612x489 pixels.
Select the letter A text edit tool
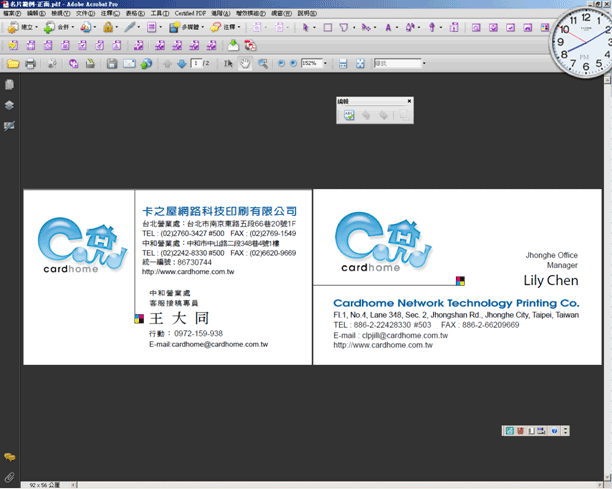tap(388, 28)
